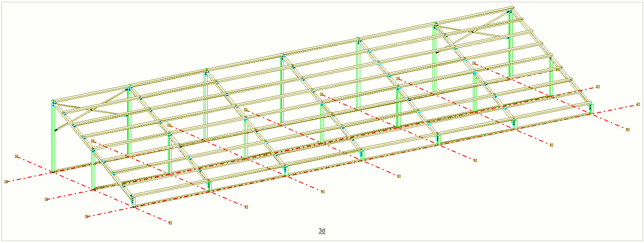Screen dimensions: 644x243
Task: Select the X-bracing in the left end roof bay
Action: (91, 110)
